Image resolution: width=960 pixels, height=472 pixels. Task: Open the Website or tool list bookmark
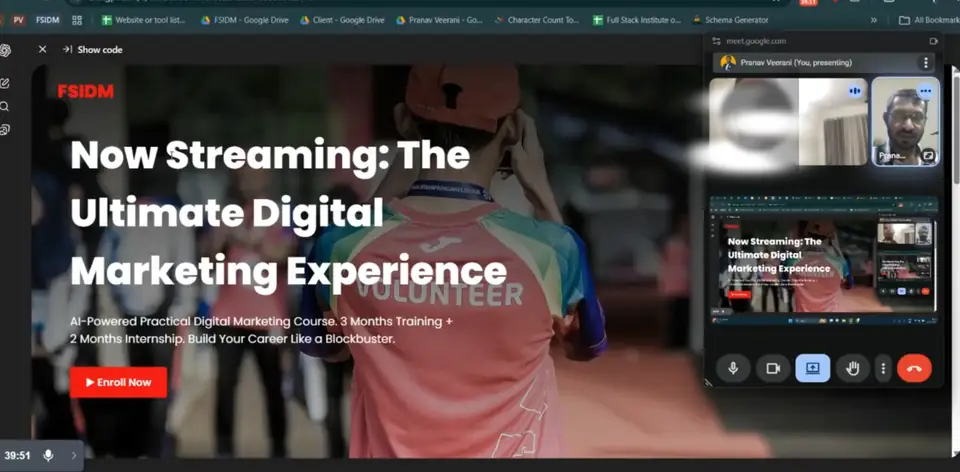click(x=144, y=20)
